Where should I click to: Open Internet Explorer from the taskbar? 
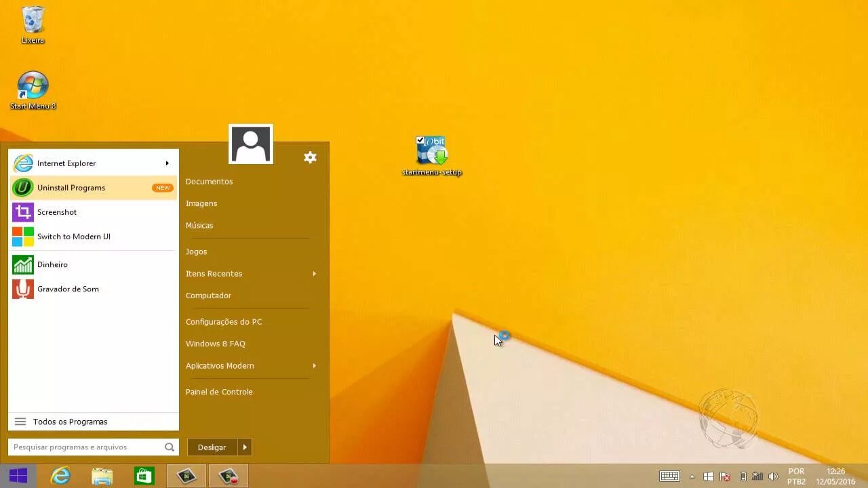click(x=60, y=476)
